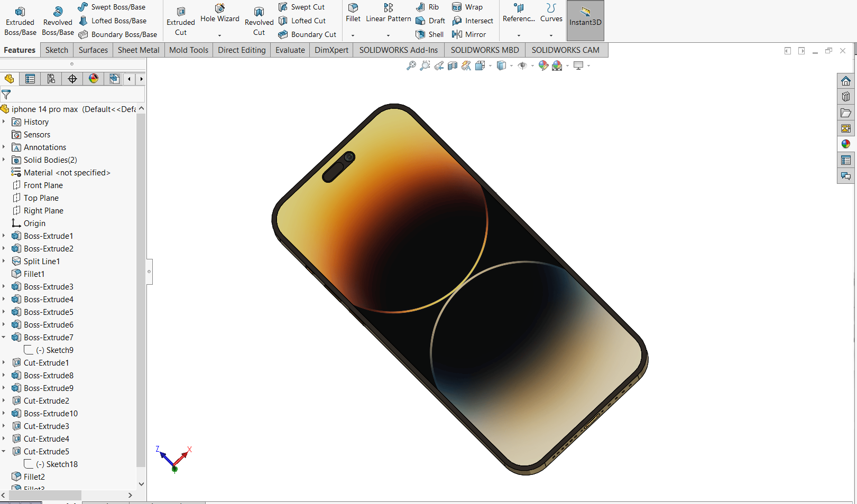Switch to the Direct Editing tab
The width and height of the screenshot is (857, 504).
click(242, 50)
